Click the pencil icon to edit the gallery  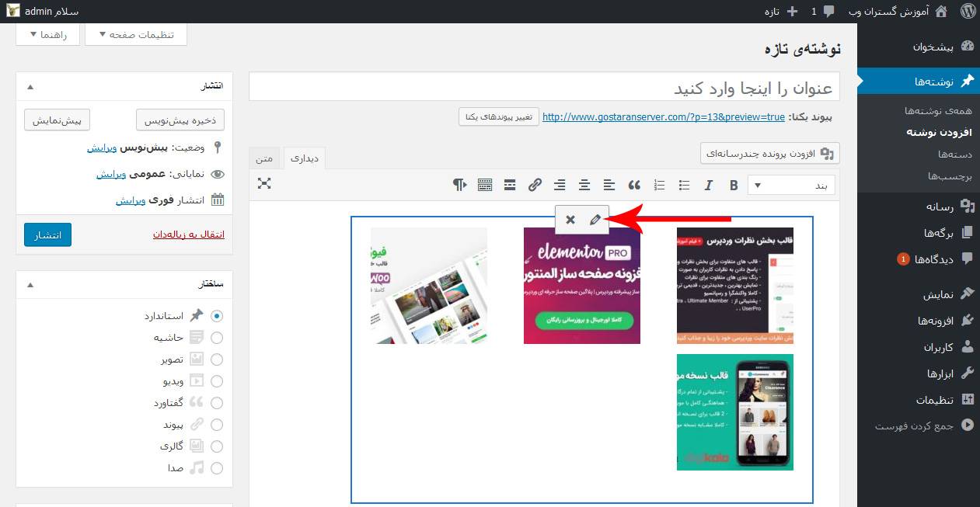[x=595, y=220]
